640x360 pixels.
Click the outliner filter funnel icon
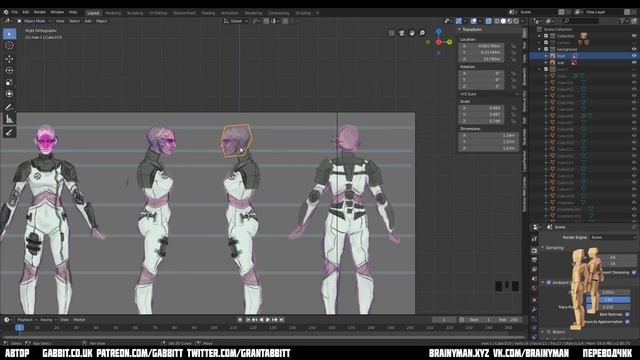click(623, 21)
